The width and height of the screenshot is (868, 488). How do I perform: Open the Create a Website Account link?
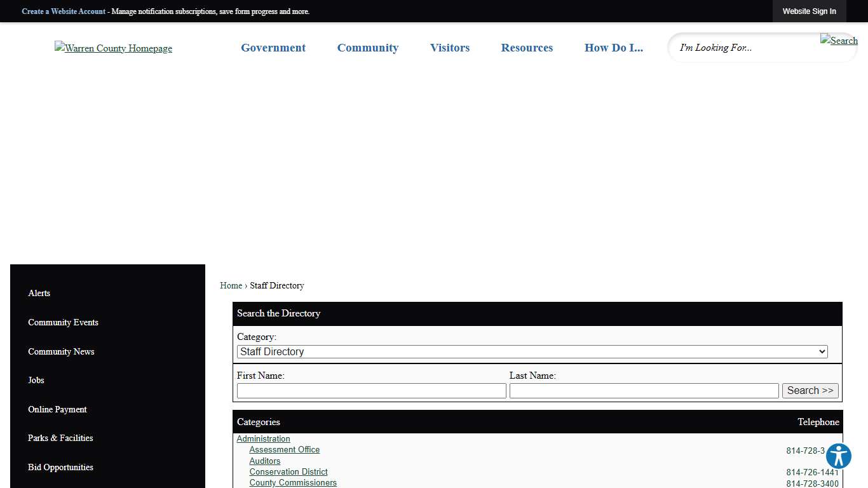[64, 11]
